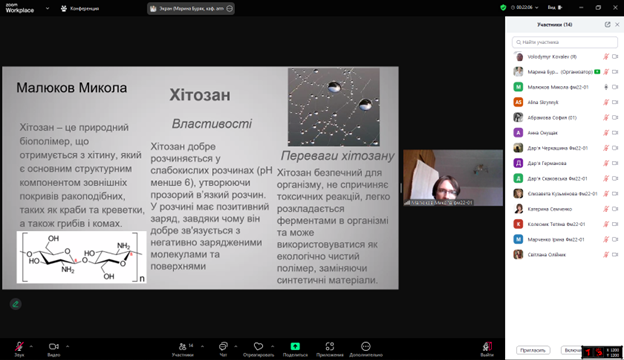624x360 pixels.
Task: Open the View menu in title bar
Action: click(554, 8)
